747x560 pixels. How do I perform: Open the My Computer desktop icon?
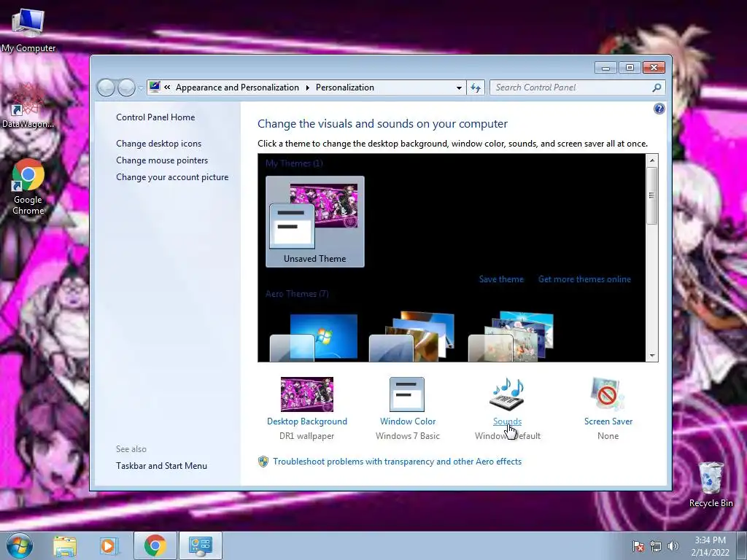click(28, 28)
